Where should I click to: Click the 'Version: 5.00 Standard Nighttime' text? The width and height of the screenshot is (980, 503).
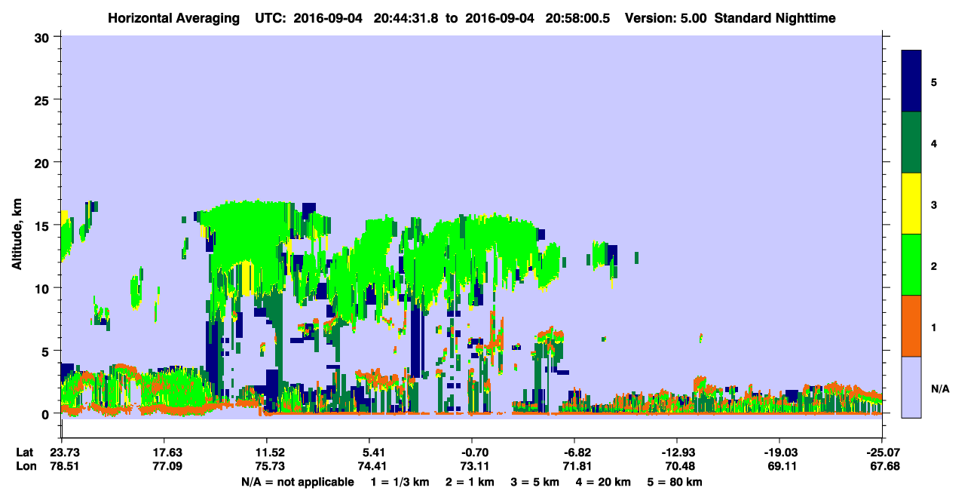click(x=730, y=17)
